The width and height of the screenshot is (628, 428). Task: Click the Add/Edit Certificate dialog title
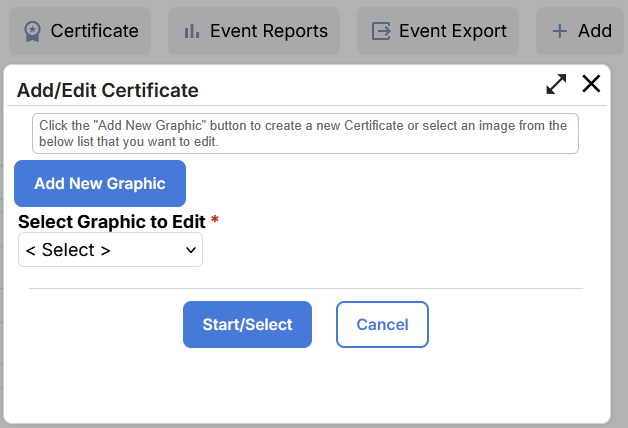[108, 90]
